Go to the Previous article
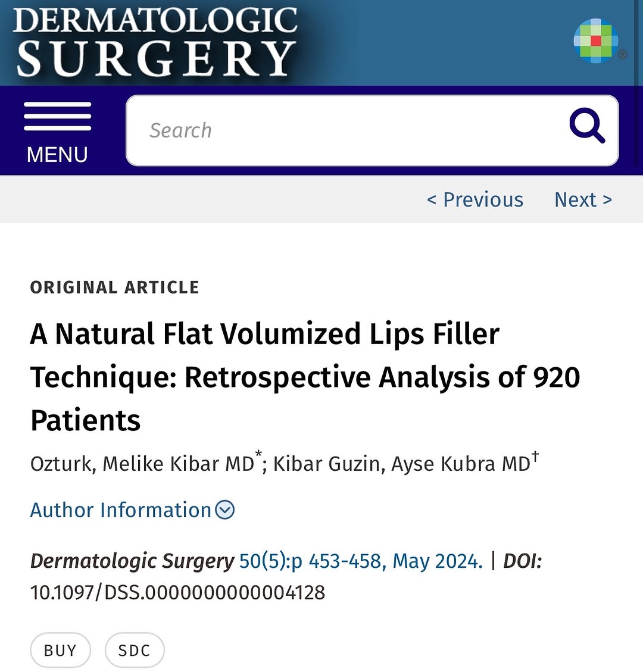The height and width of the screenshot is (672, 643). 475,200
